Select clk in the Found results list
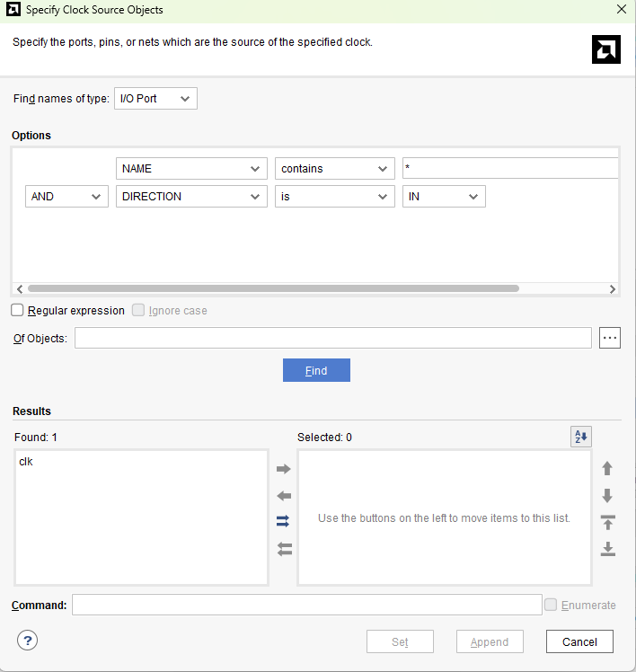This screenshot has height=672, width=636. (27, 462)
